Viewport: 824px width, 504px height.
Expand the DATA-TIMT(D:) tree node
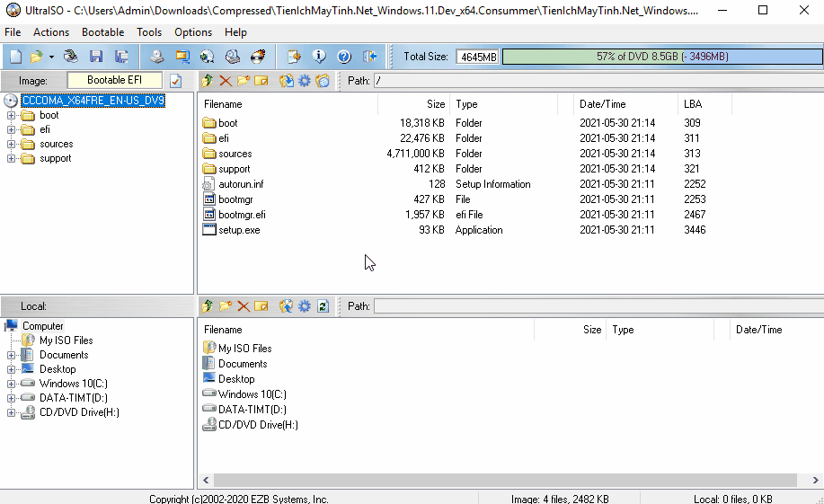pyautogui.click(x=11, y=398)
